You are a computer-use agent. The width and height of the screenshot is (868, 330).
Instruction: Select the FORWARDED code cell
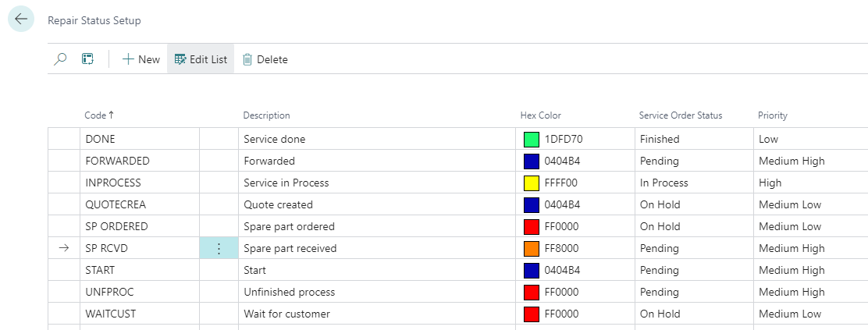117,161
